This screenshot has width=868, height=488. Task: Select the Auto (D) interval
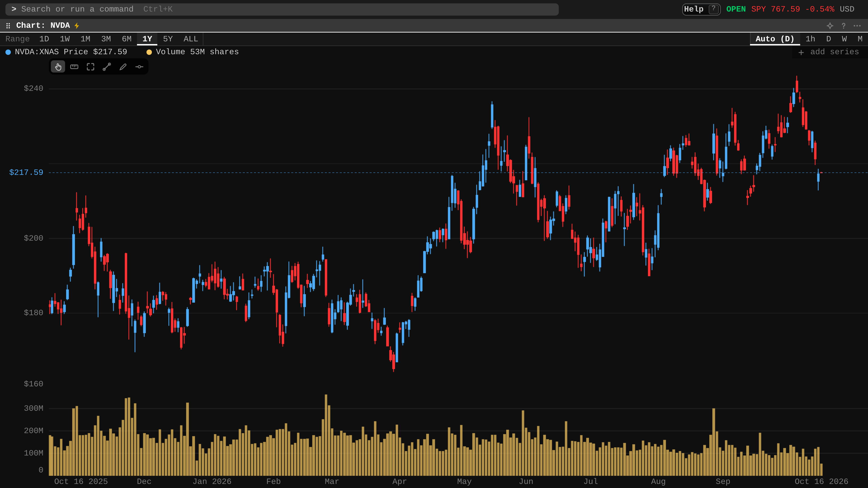click(775, 39)
